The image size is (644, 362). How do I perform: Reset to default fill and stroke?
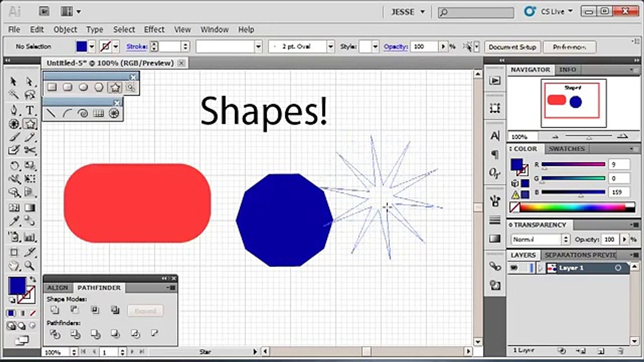tap(12, 300)
